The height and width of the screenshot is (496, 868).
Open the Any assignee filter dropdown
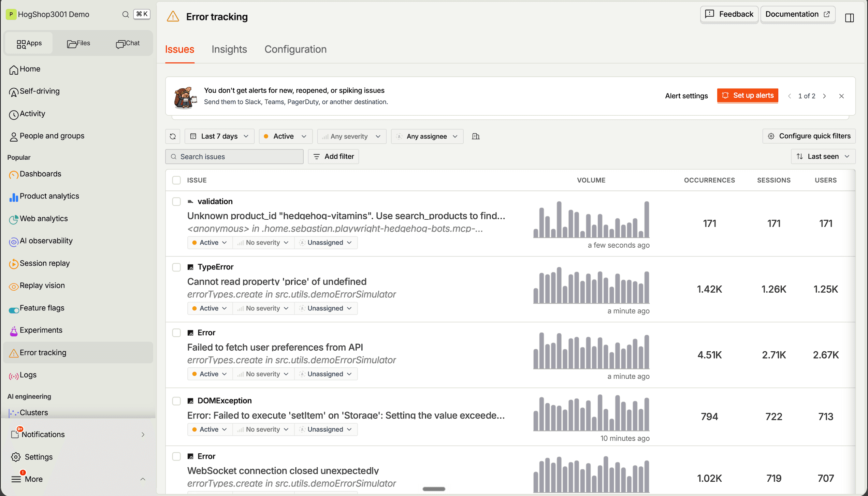(427, 136)
